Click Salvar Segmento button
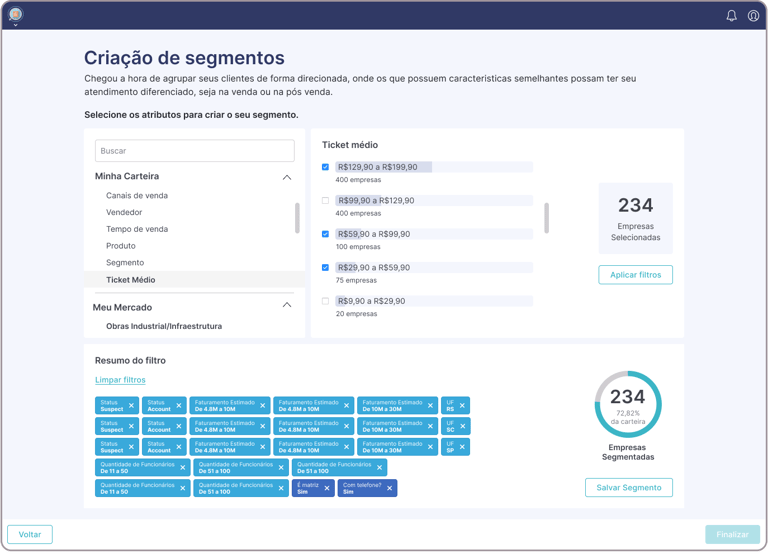This screenshot has width=768, height=554. tap(629, 487)
